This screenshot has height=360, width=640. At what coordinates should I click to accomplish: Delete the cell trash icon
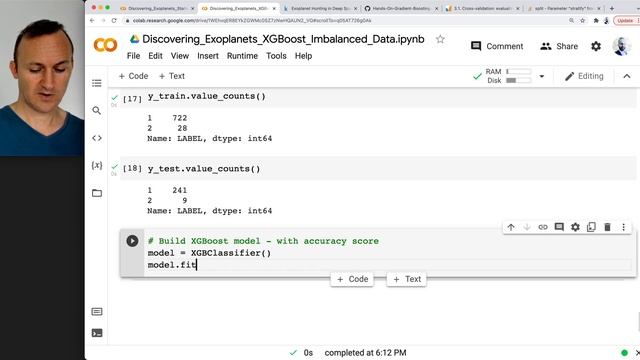[607, 227]
